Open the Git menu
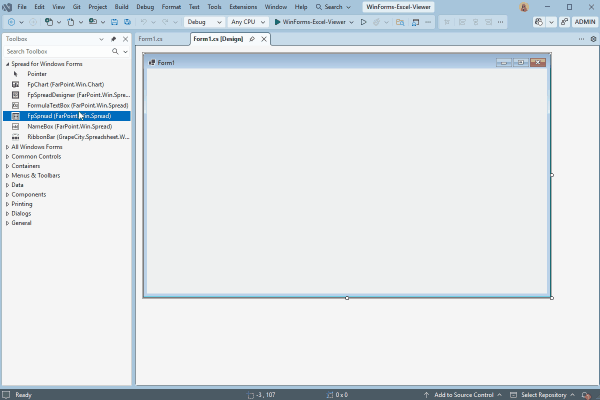Viewport: 600px width, 400px height. pyautogui.click(x=77, y=7)
